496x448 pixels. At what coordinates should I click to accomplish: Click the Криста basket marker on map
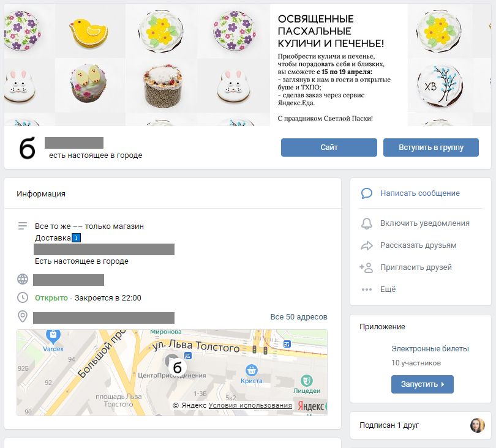tap(252, 370)
